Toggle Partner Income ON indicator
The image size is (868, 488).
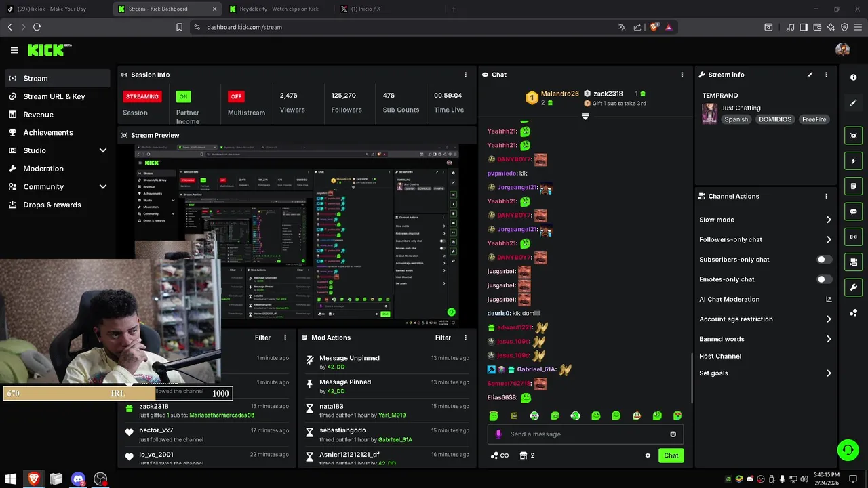tap(183, 96)
